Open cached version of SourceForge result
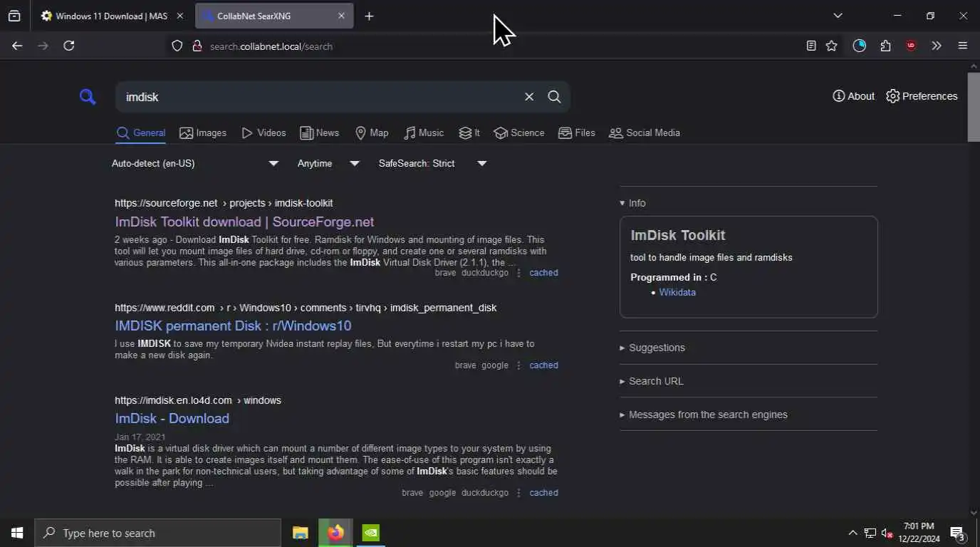 [x=543, y=273]
